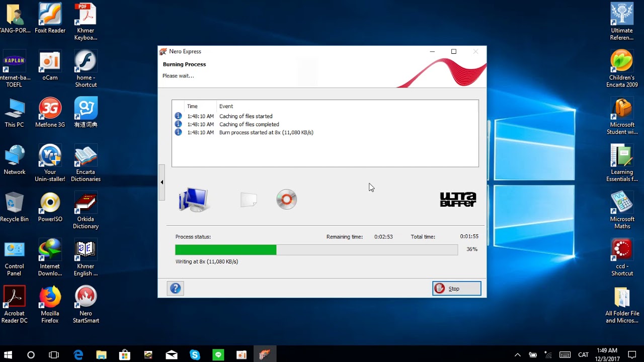Viewport: 644px width, 362px height.
Task: Launch PowerISO desktop shortcut
Action: tap(50, 207)
